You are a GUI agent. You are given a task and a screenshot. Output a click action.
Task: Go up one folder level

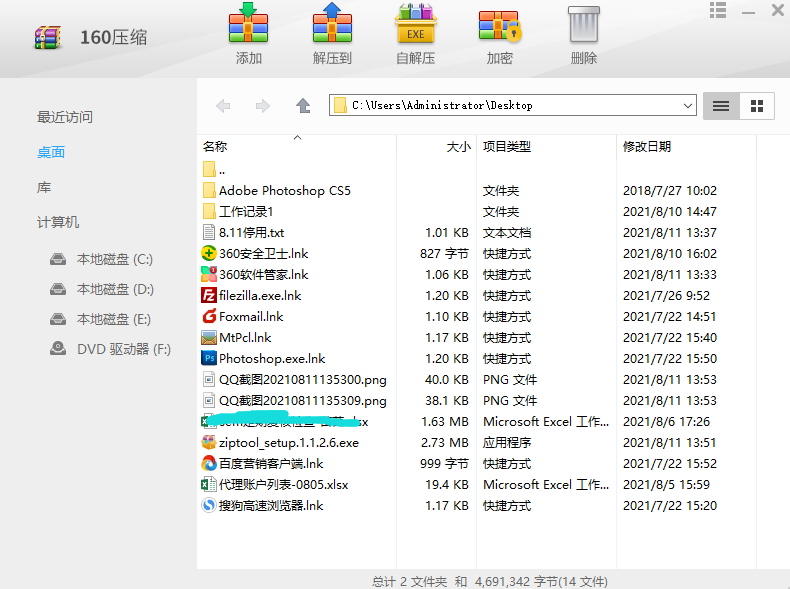point(303,106)
